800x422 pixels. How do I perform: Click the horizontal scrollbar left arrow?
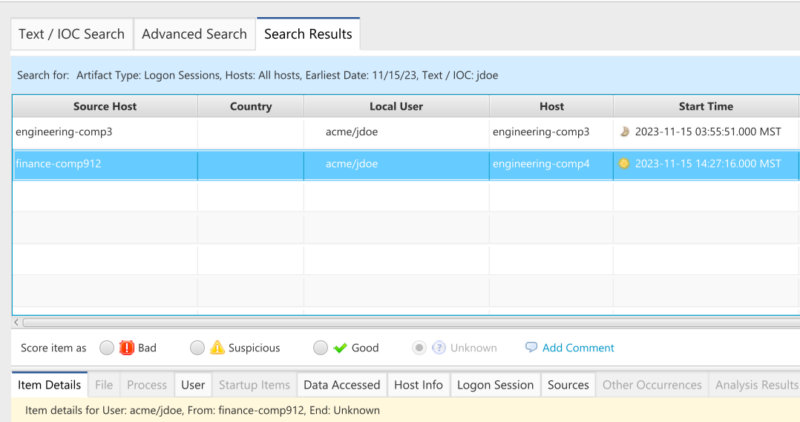coord(16,322)
